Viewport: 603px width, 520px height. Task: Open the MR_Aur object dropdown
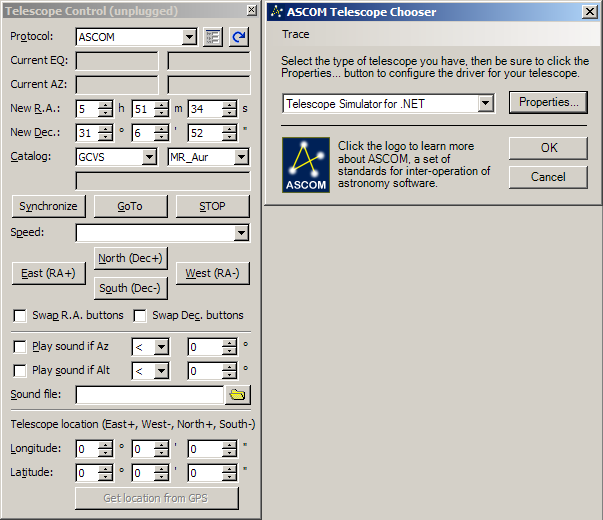click(x=241, y=157)
